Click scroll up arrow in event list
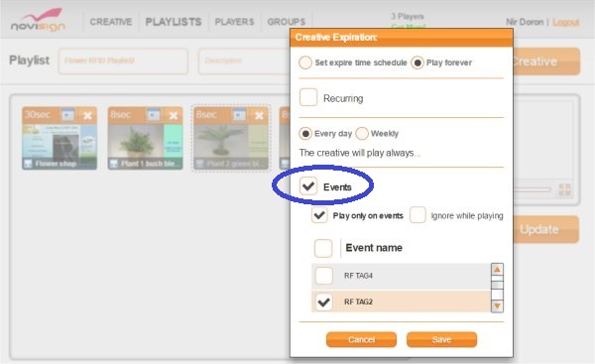Image resolution: width=595 pixels, height=364 pixels. coord(497,269)
